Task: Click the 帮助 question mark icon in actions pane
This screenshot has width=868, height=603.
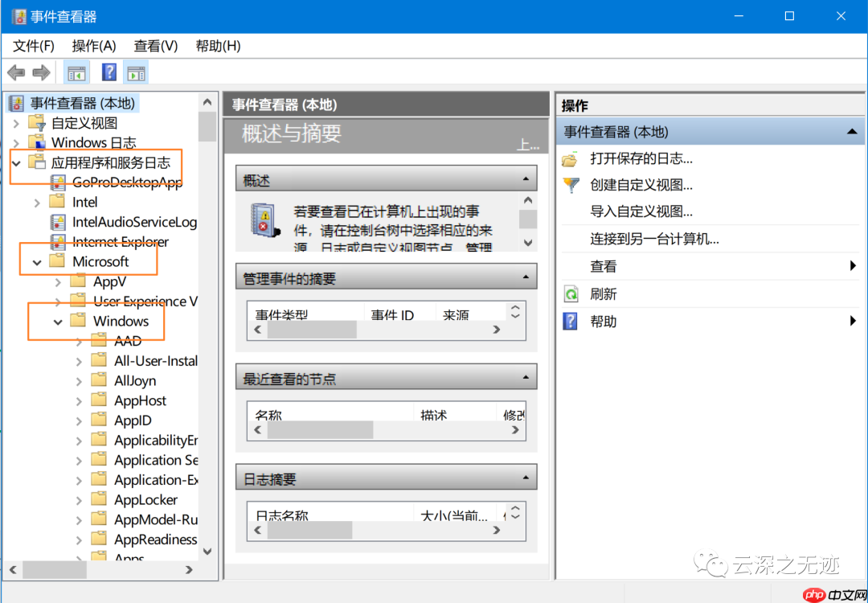Action: coord(570,321)
